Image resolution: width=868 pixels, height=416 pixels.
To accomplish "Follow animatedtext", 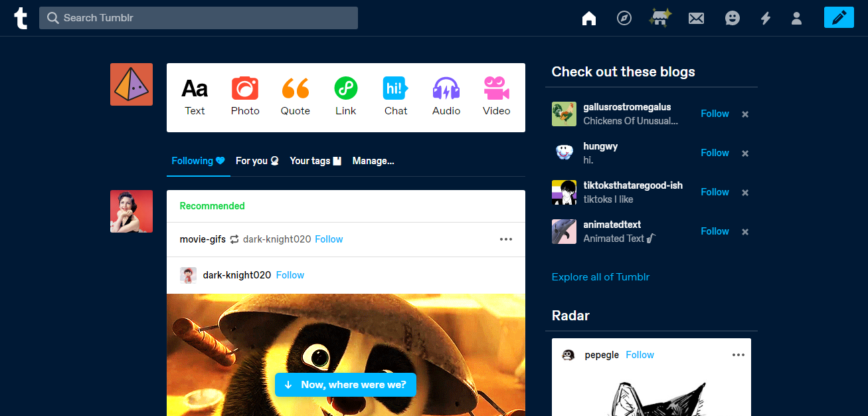I will coord(715,231).
